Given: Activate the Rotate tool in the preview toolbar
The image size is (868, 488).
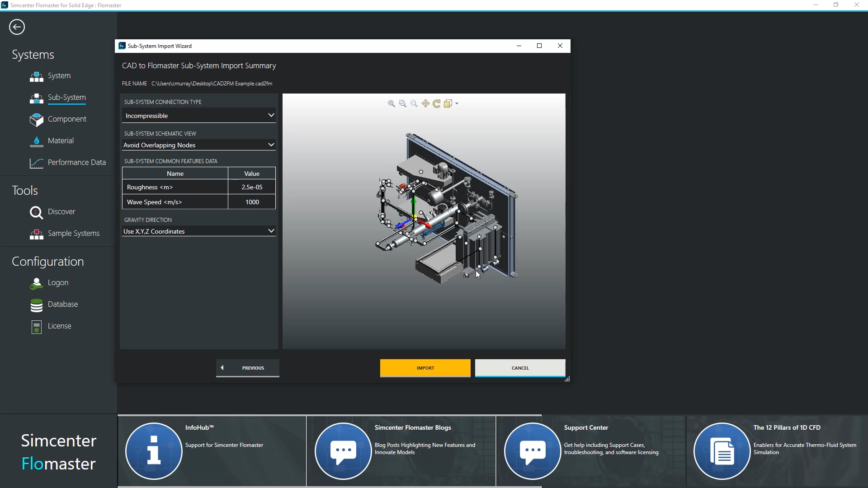Looking at the screenshot, I should (436, 103).
